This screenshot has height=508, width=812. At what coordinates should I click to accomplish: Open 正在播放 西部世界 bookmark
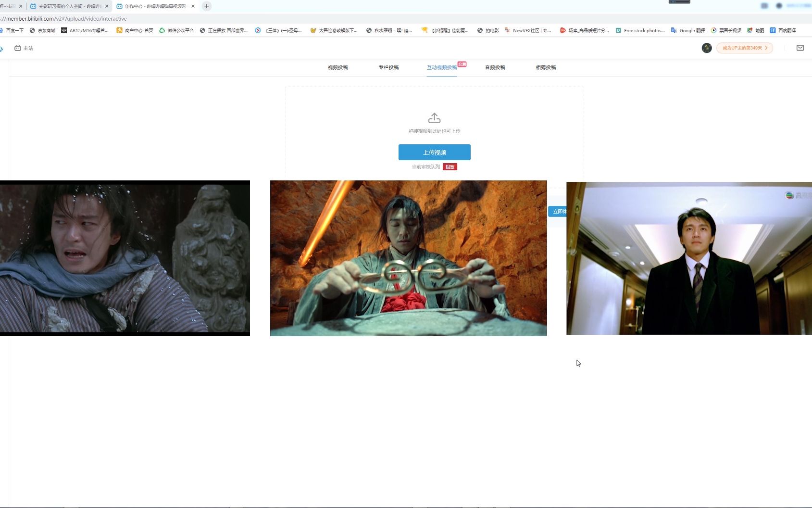pos(224,30)
